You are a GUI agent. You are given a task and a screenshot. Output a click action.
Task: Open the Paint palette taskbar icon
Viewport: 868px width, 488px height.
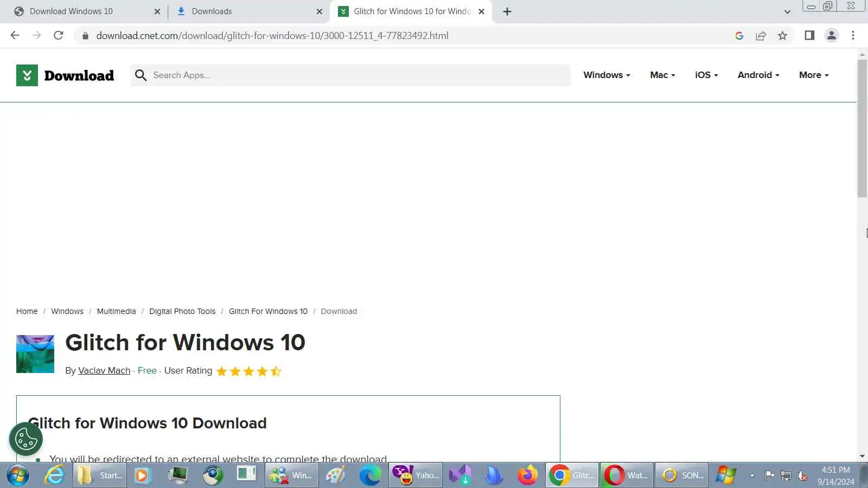335,476
